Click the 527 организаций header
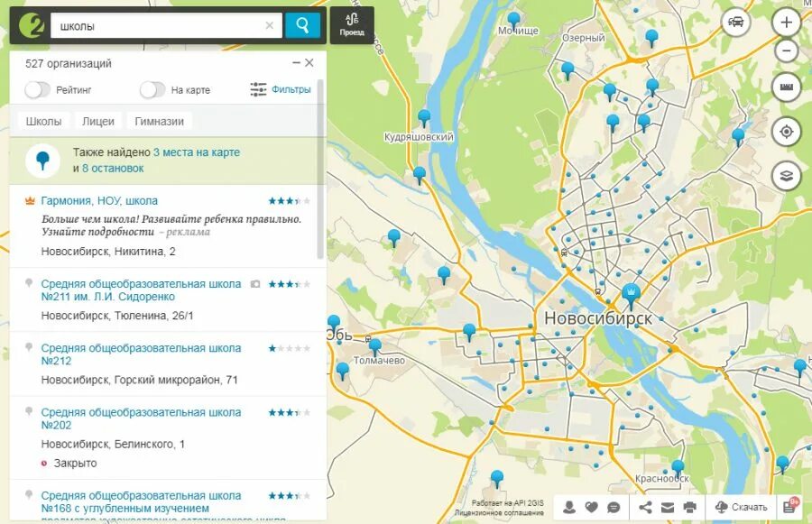The height and width of the screenshot is (524, 812). [x=69, y=63]
